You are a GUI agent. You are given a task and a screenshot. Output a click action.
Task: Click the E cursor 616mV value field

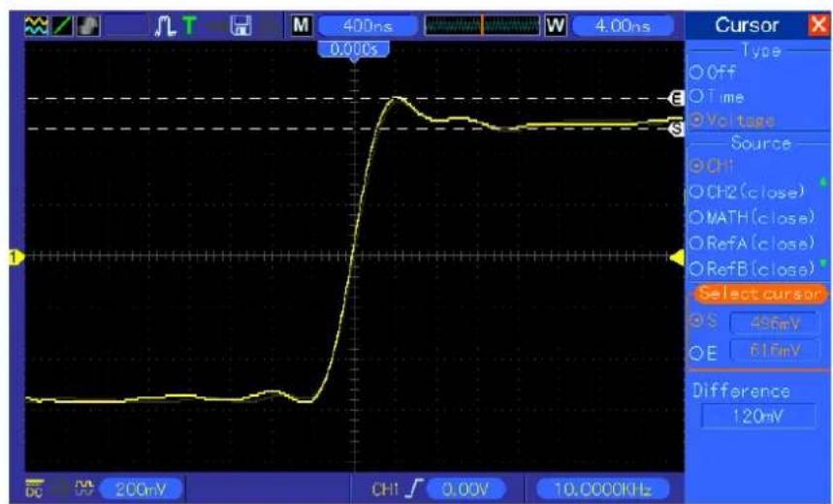(775, 351)
